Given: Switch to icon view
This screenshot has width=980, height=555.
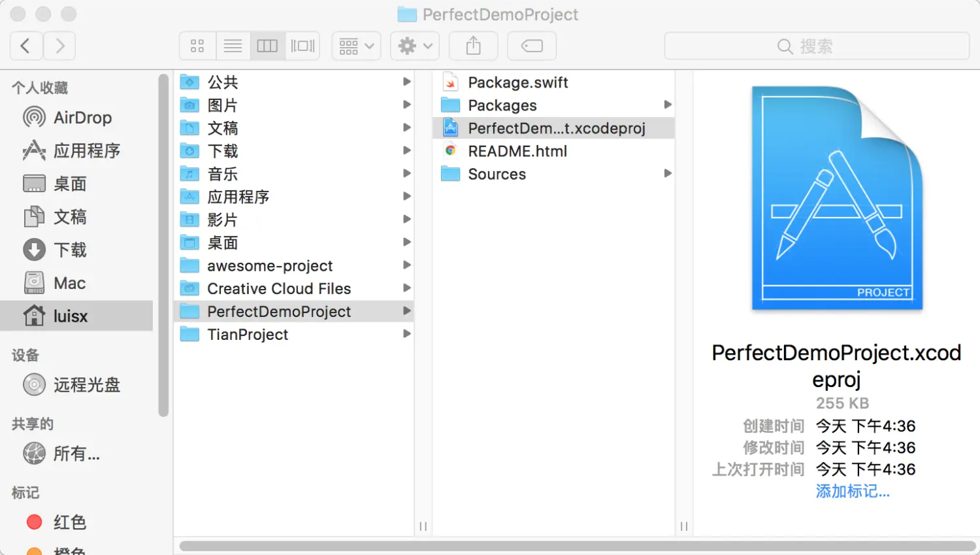Looking at the screenshot, I should [x=197, y=46].
